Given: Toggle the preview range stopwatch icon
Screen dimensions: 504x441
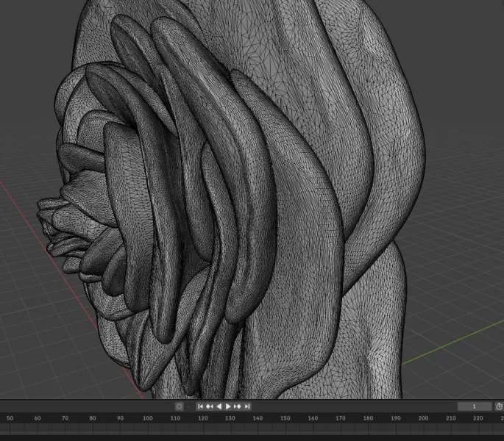Looking at the screenshot, I should (499, 406).
